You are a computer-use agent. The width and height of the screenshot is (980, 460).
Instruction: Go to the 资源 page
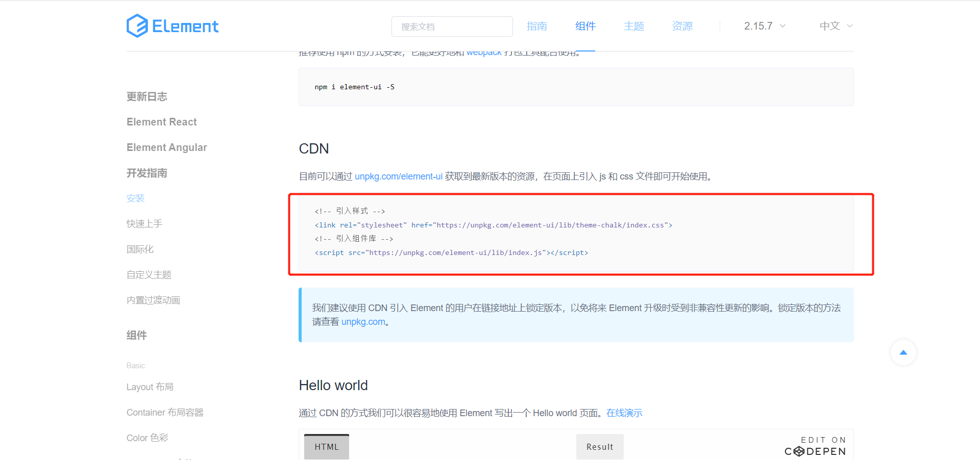(682, 25)
